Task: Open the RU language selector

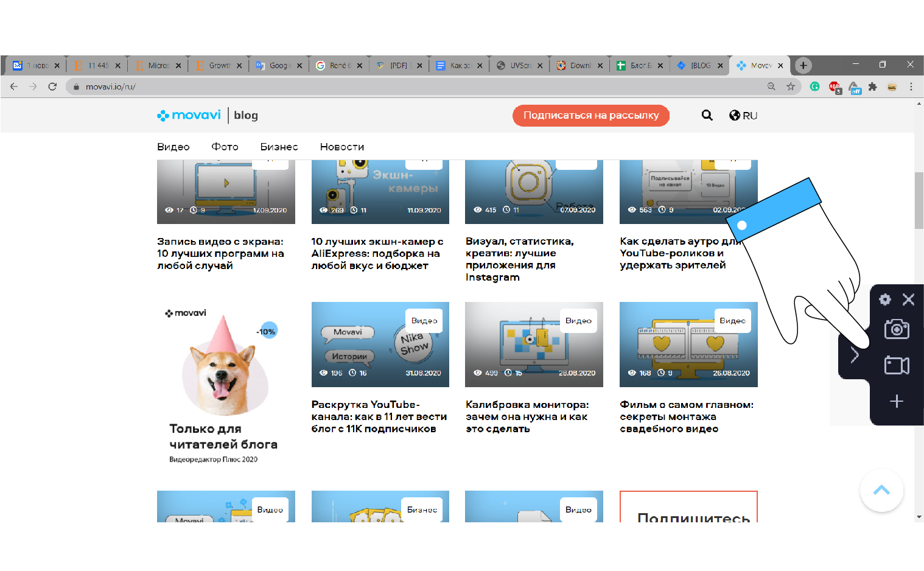Action: tap(743, 116)
